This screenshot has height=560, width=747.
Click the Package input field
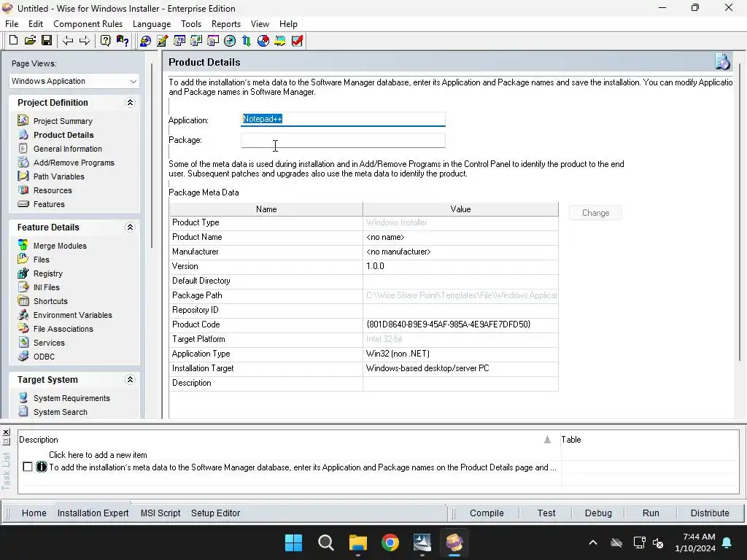tap(343, 140)
